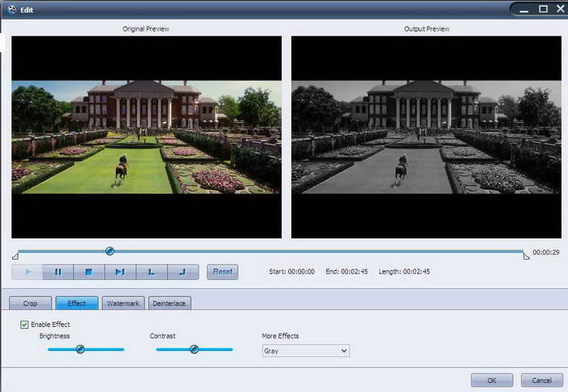Image resolution: width=568 pixels, height=392 pixels.
Task: Click the Original Preview video frame
Action: coord(146,137)
